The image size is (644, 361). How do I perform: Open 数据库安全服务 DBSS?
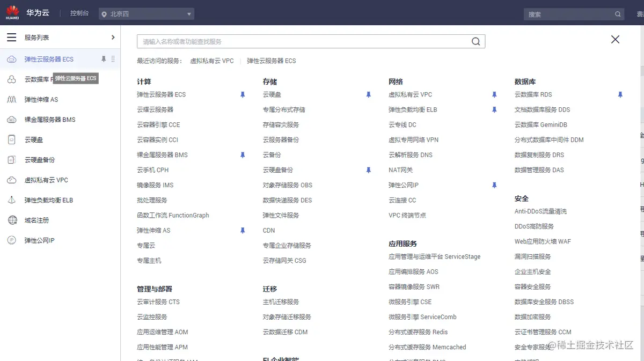[x=544, y=302]
